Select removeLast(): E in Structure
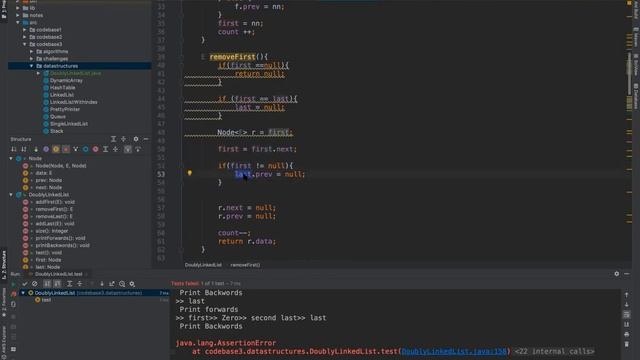Image resolution: width=640 pixels, height=360 pixels. click(54, 216)
